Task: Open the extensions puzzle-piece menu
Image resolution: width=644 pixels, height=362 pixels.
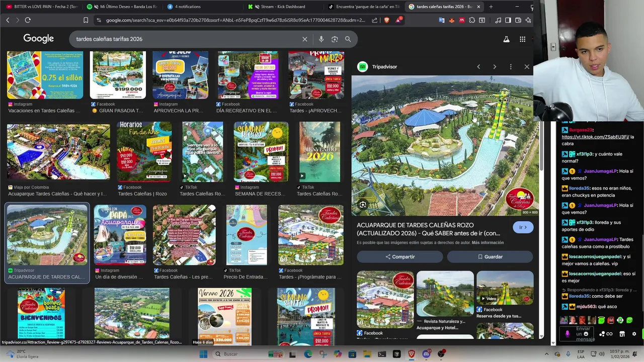Action: pos(472,20)
